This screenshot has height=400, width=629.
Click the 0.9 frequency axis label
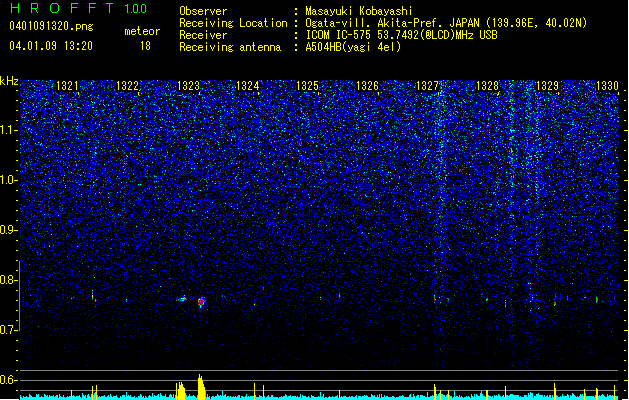[x=9, y=230]
